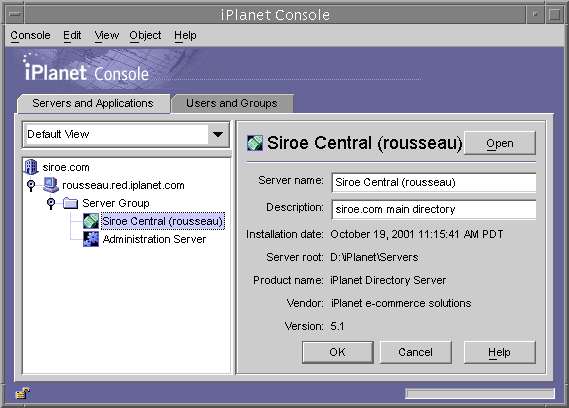Screen dimensions: 569x408
Task: Open the View menu
Action: pos(107,35)
